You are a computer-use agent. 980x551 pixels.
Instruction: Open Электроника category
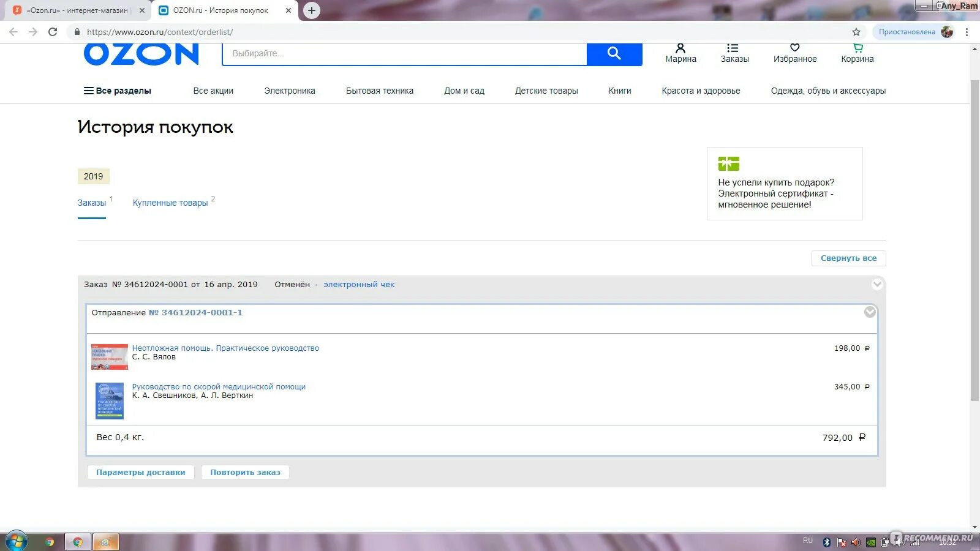click(x=290, y=91)
